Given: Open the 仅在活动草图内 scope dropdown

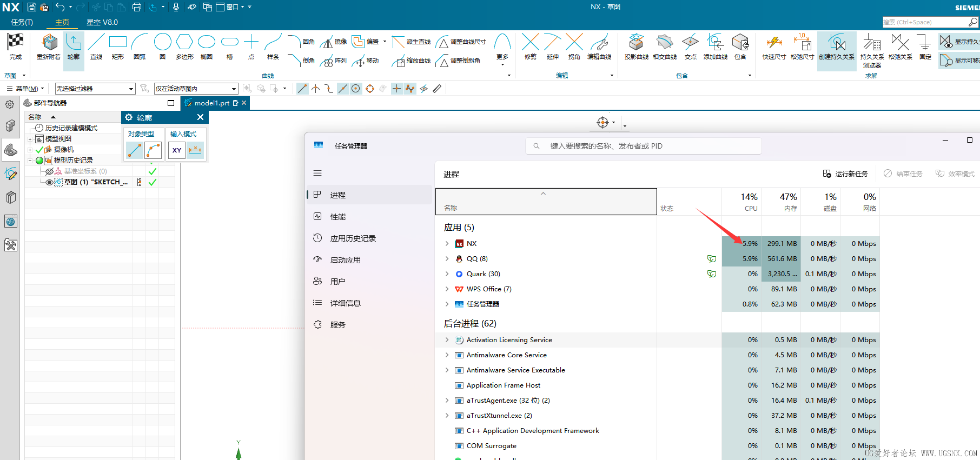Looking at the screenshot, I should [x=196, y=89].
